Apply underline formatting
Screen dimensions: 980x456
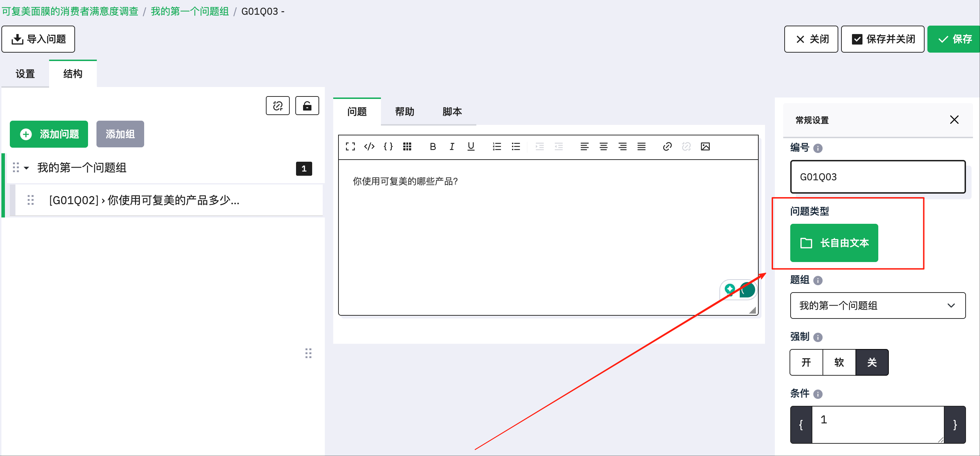471,146
